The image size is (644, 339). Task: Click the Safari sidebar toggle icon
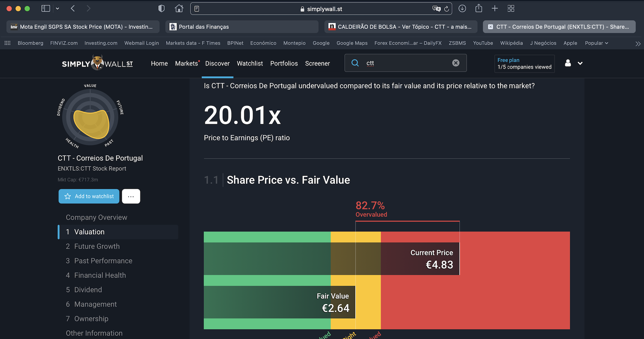tap(46, 9)
